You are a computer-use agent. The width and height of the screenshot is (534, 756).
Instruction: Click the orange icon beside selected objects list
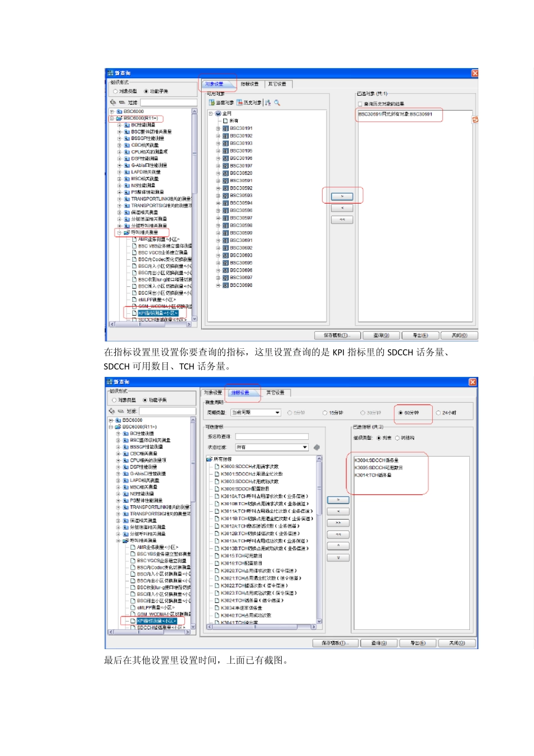point(475,120)
